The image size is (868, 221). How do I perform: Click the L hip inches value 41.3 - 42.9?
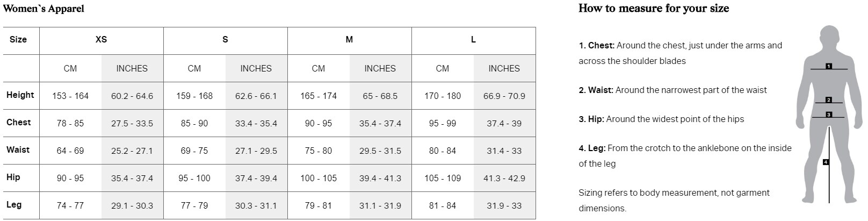tap(504, 179)
